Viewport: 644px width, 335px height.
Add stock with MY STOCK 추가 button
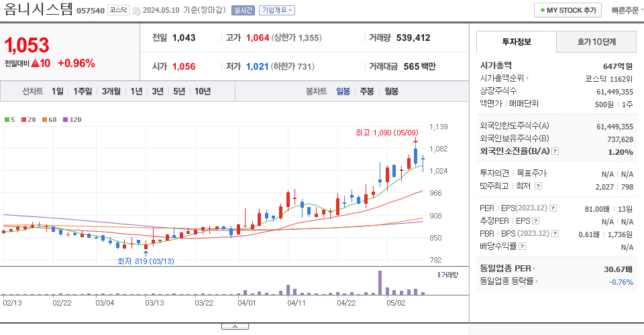click(568, 10)
